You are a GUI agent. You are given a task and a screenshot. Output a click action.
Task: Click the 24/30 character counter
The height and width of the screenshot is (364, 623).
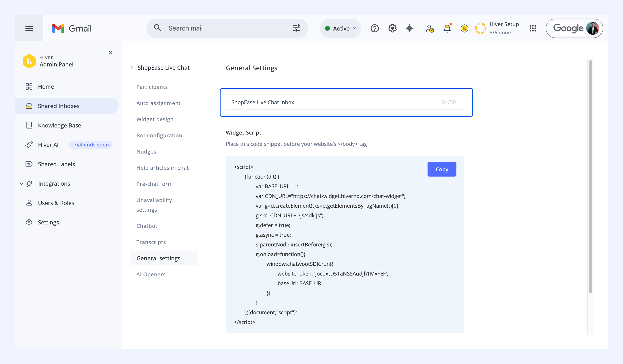(x=449, y=102)
